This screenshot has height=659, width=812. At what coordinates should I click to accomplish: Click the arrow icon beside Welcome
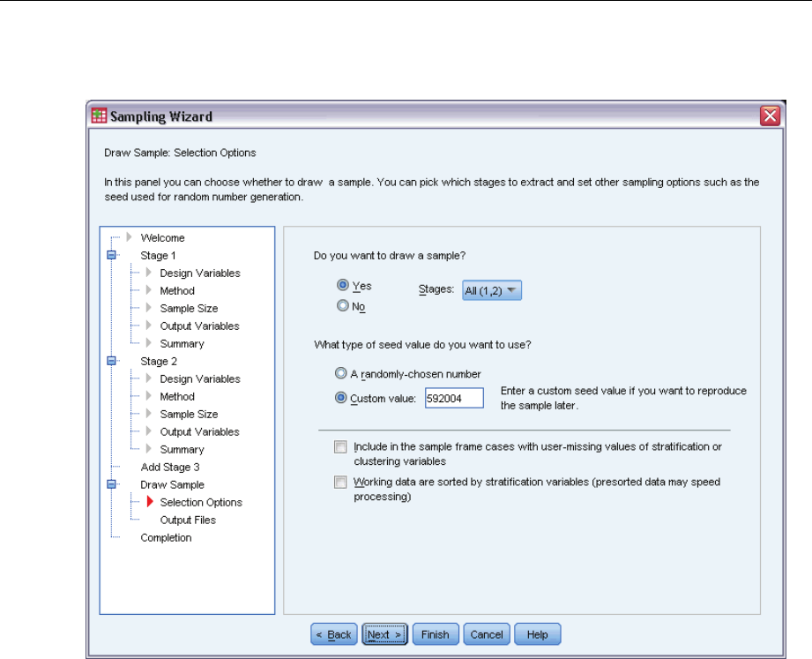[x=129, y=236]
